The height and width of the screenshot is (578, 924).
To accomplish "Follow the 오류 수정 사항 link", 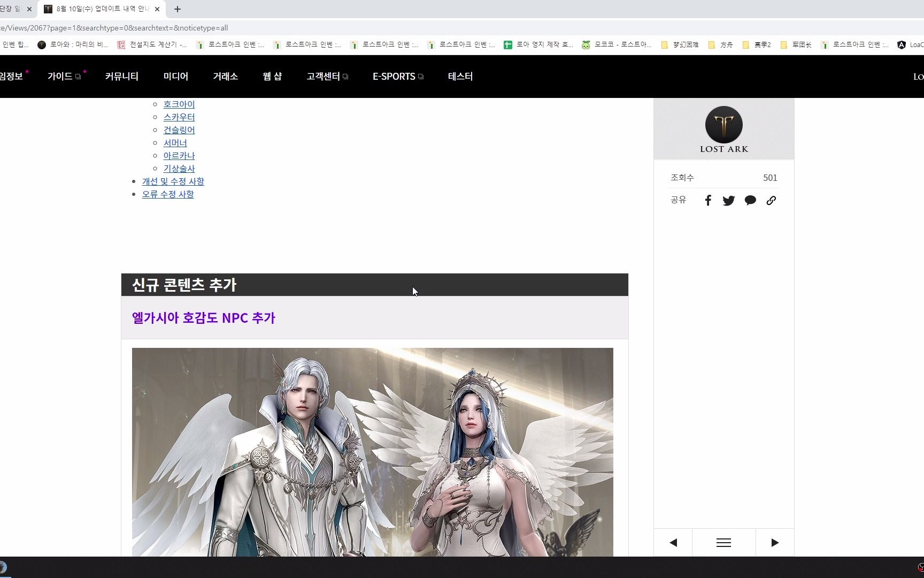I will pos(168,194).
